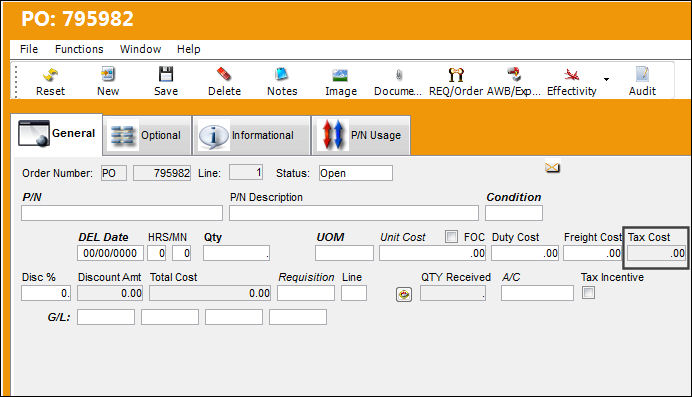Click the UOM field
This screenshot has height=397, width=692.
(344, 253)
